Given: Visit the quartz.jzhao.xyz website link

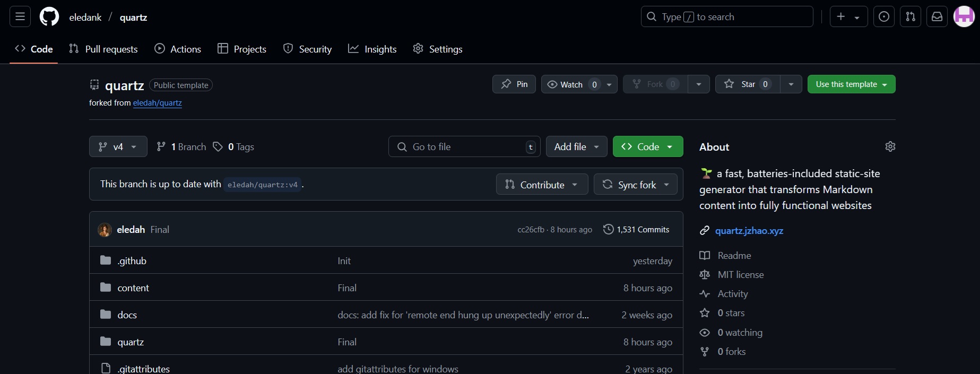Looking at the screenshot, I should tap(749, 231).
